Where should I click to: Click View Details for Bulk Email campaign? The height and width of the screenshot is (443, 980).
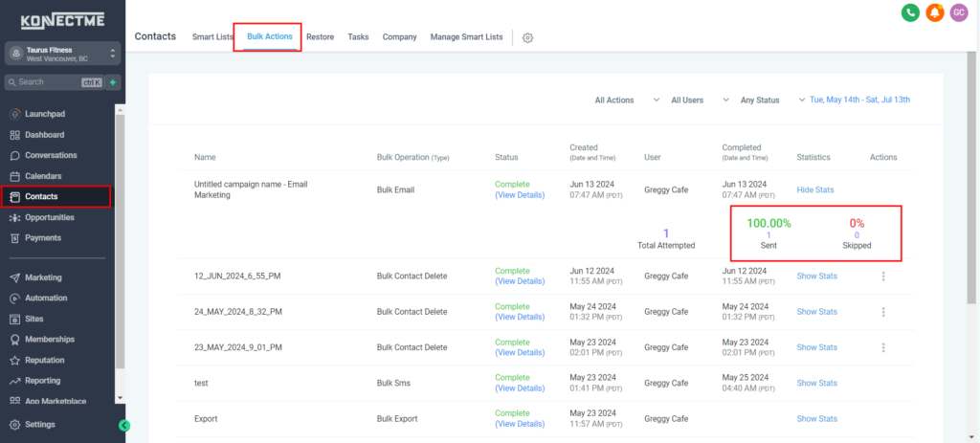(x=520, y=195)
